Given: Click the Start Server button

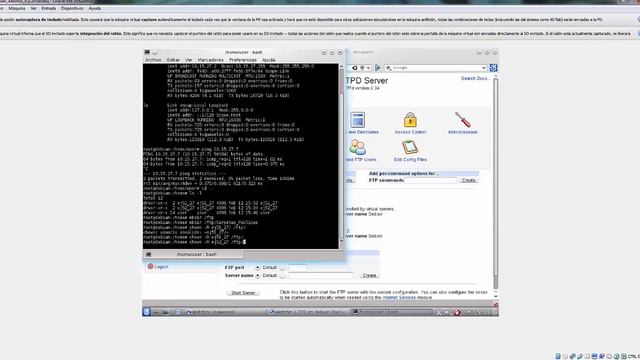Looking at the screenshot, I should click(243, 293).
